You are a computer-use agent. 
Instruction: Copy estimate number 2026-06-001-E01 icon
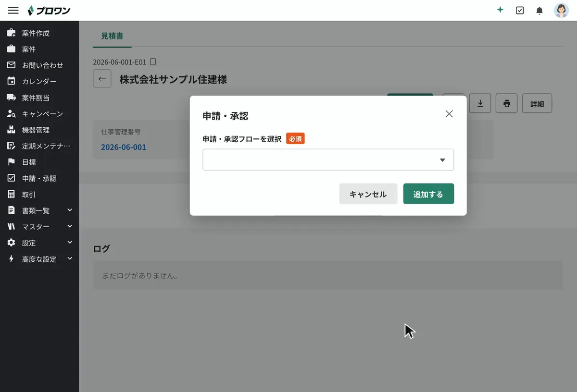click(x=153, y=62)
